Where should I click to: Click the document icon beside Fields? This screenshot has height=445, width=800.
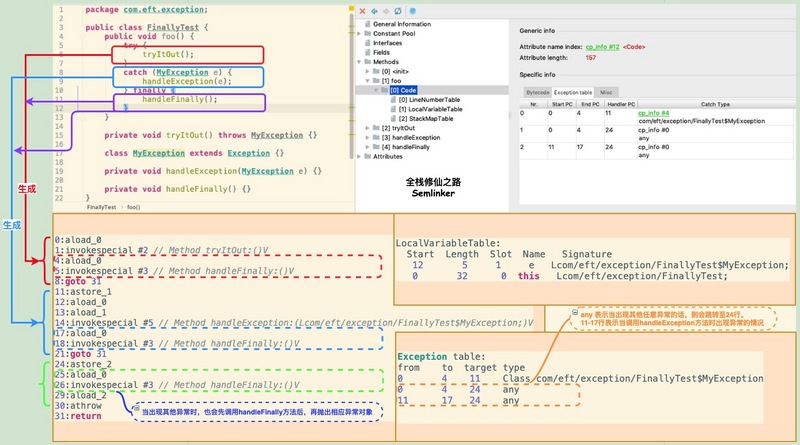tap(367, 53)
